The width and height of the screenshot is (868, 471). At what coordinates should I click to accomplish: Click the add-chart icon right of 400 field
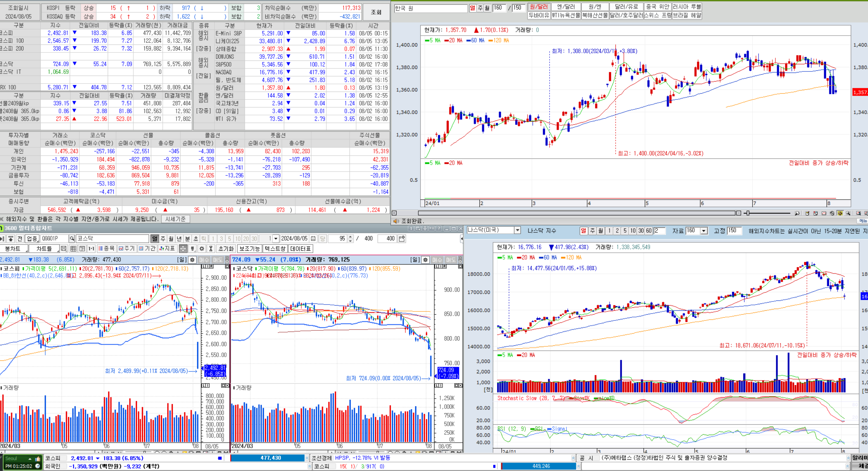pos(402,239)
